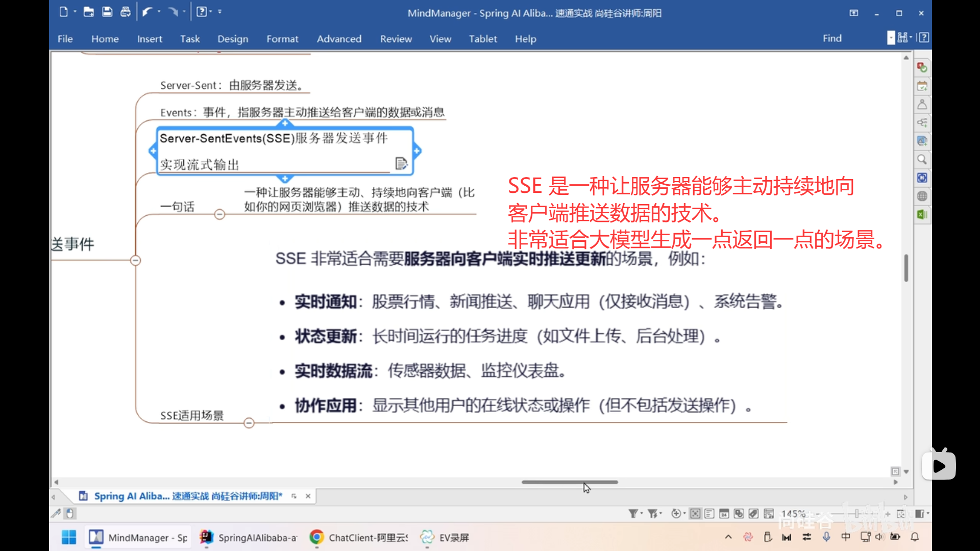The height and width of the screenshot is (551, 980).
Task: Toggle the globe web view in right sidebar
Action: [922, 196]
